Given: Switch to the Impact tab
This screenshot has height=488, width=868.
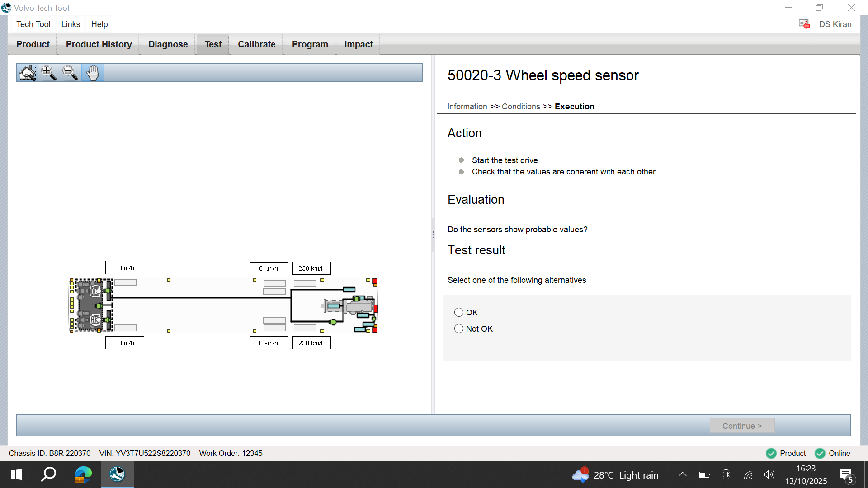Looking at the screenshot, I should click(359, 44).
